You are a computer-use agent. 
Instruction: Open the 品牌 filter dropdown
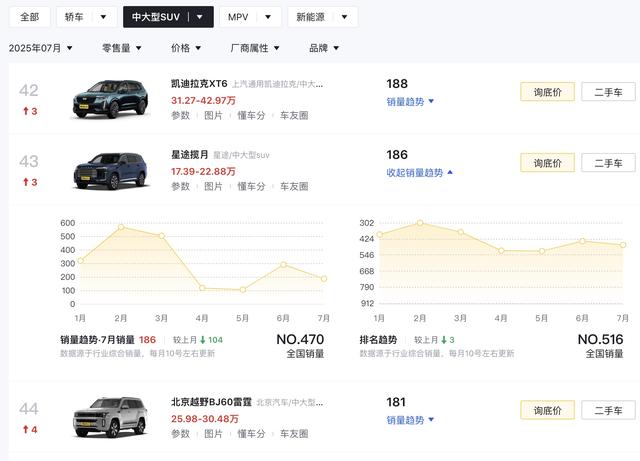click(324, 48)
